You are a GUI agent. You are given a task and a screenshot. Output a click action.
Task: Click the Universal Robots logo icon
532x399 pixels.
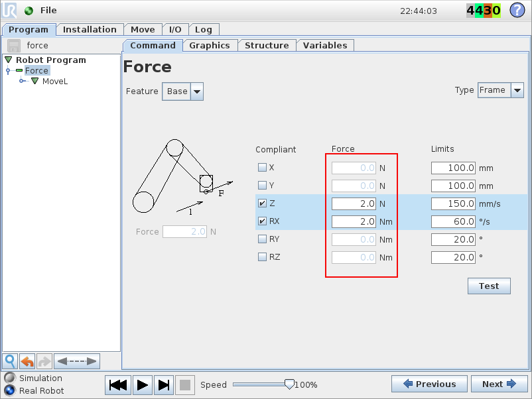coord(9,10)
